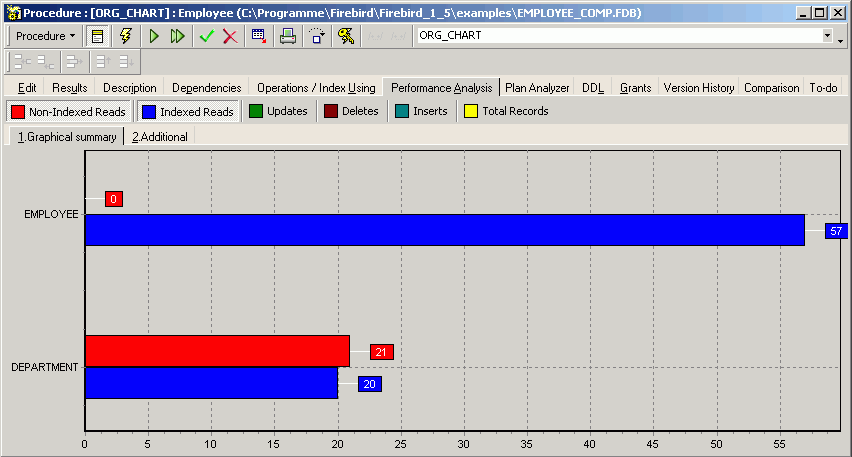Open the Description tab
This screenshot has height=457, width=852.
(x=130, y=88)
